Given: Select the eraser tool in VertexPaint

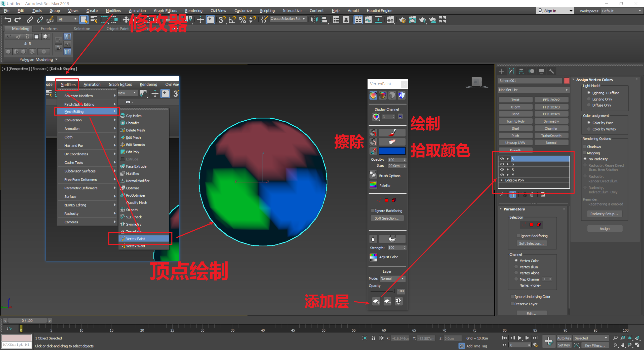Looking at the screenshot, I should point(392,142).
